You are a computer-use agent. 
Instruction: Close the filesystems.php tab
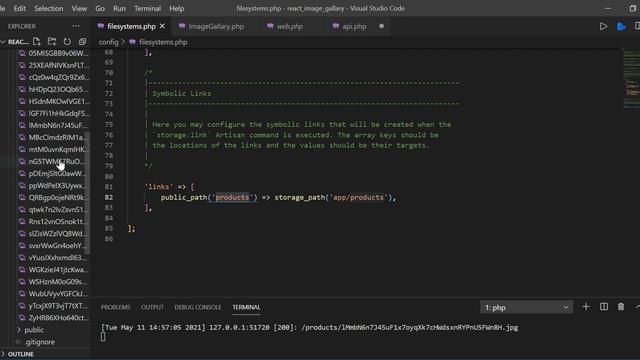click(162, 26)
